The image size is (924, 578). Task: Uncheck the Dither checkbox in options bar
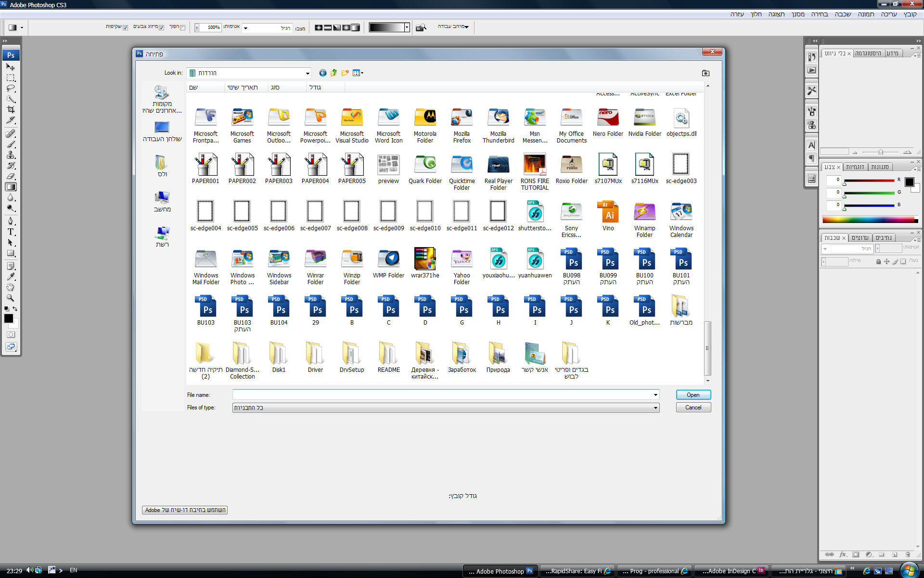161,27
